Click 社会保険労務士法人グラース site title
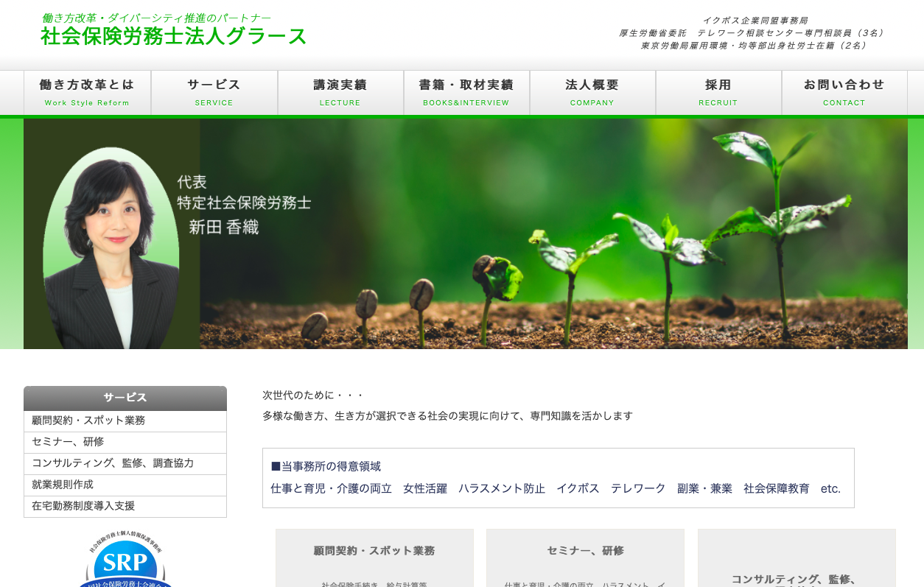 (x=174, y=36)
